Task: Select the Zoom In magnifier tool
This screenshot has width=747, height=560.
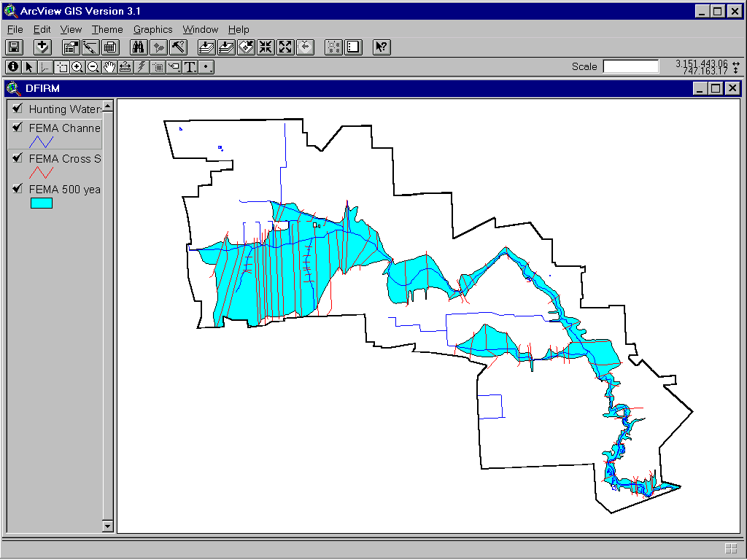Action: 78,66
